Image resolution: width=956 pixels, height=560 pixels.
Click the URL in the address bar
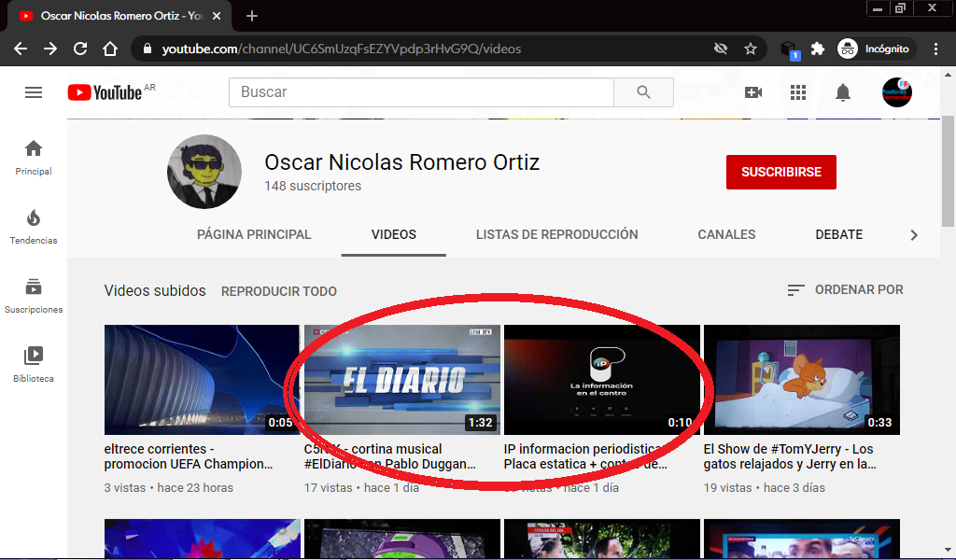coord(342,49)
